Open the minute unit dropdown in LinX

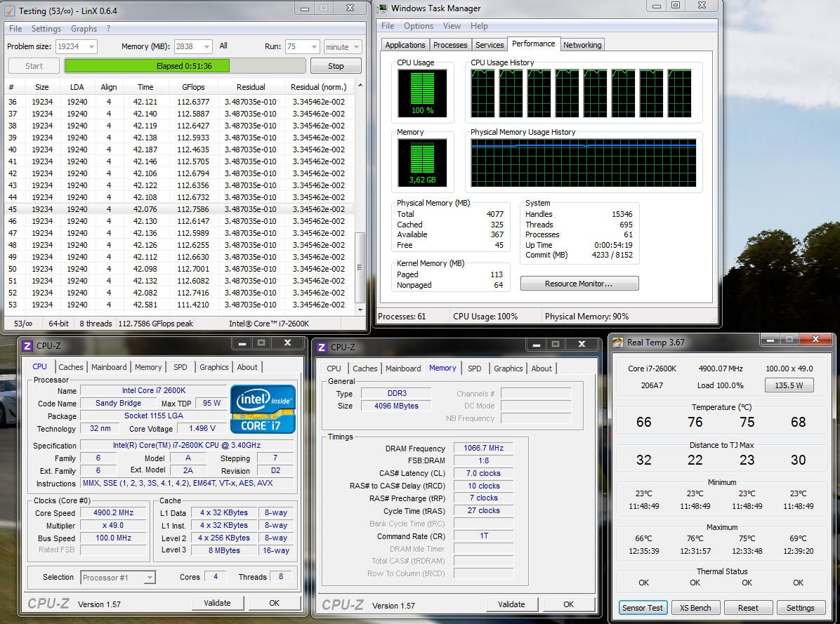point(355,46)
